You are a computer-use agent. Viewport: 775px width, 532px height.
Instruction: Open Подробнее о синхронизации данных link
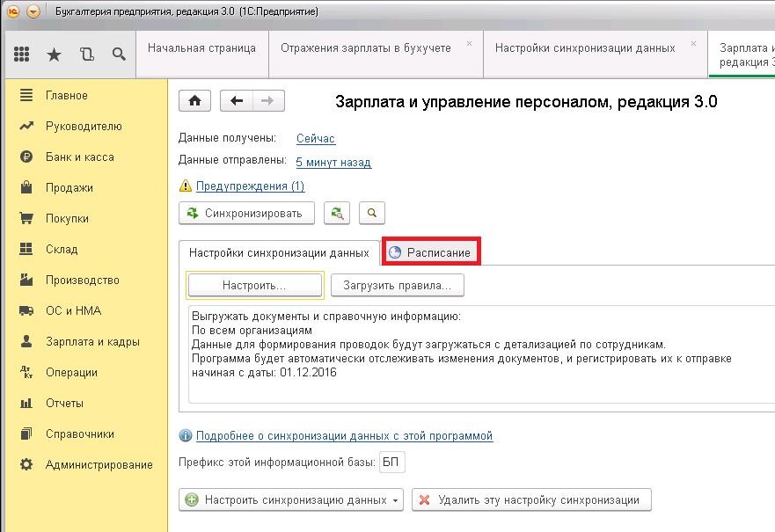click(345, 435)
